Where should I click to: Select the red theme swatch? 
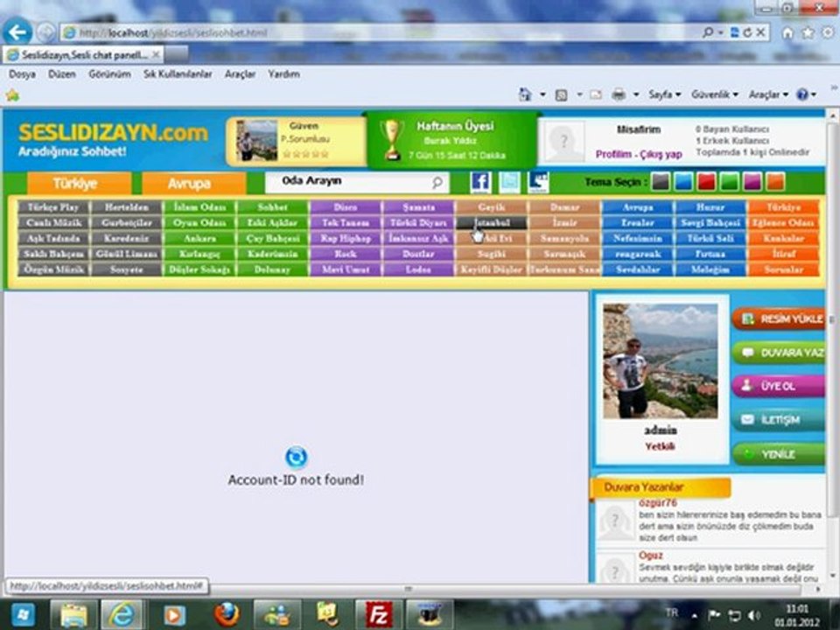pos(707,182)
